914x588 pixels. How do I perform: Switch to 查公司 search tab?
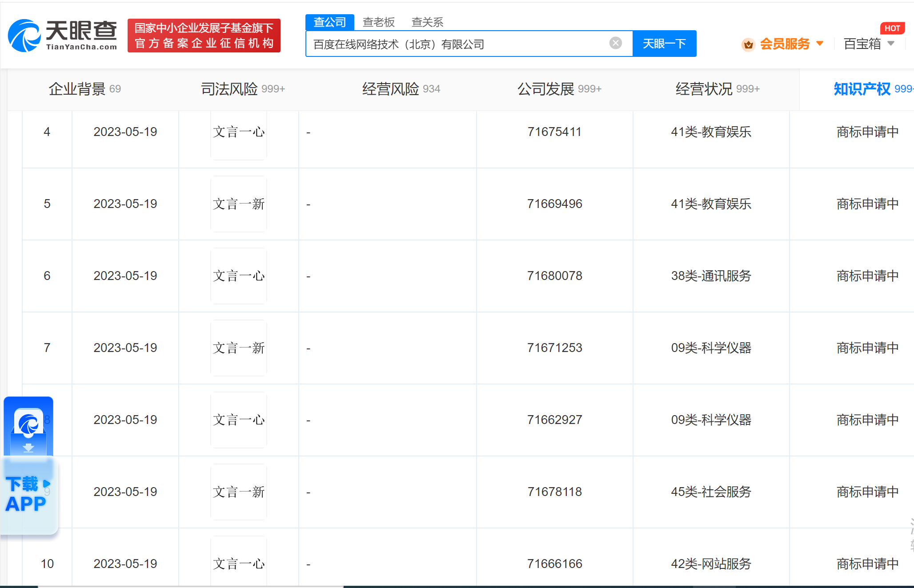point(330,22)
